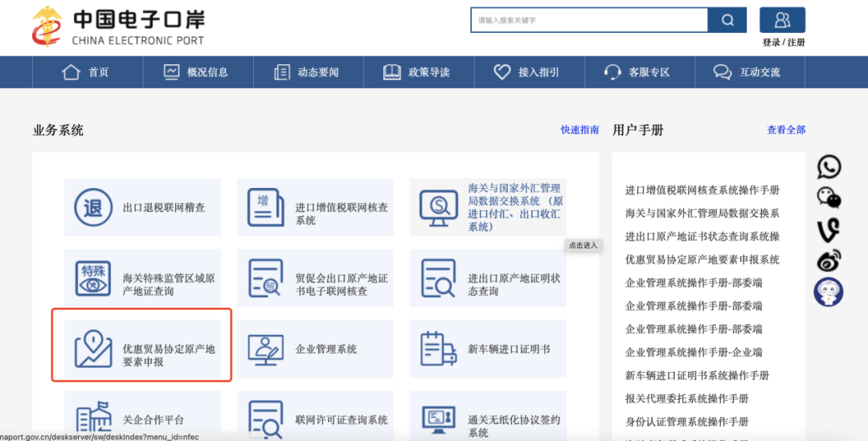This screenshot has width=868, height=441.
Task: Open 企业管理系统 icon
Action: click(x=265, y=349)
